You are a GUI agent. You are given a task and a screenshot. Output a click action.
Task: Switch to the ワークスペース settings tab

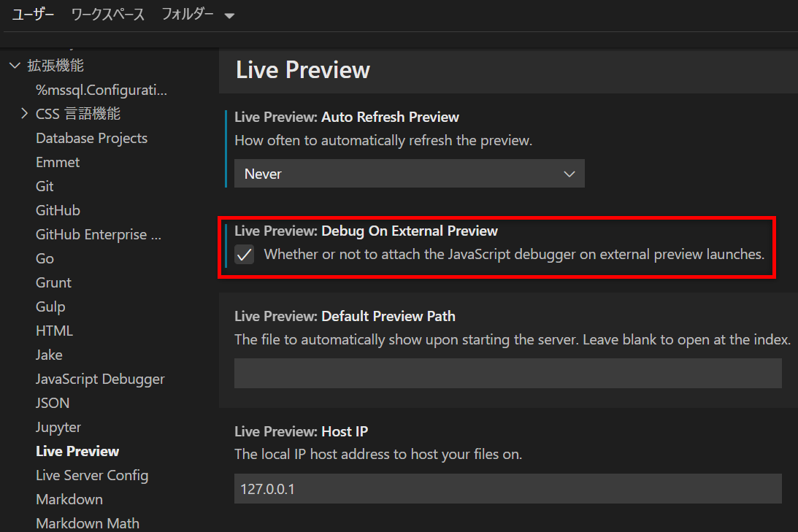coord(108,15)
